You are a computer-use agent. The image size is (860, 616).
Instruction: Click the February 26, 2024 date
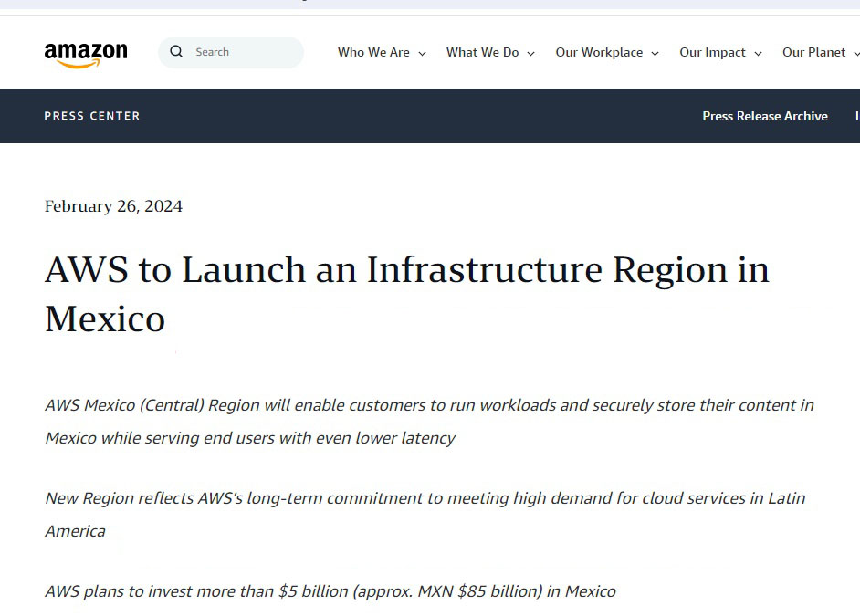click(x=113, y=206)
